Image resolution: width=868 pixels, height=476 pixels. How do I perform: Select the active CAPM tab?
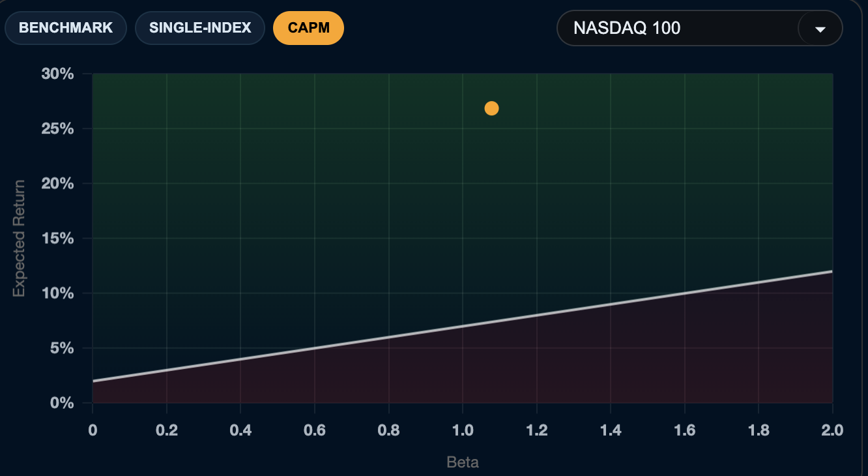click(x=308, y=28)
